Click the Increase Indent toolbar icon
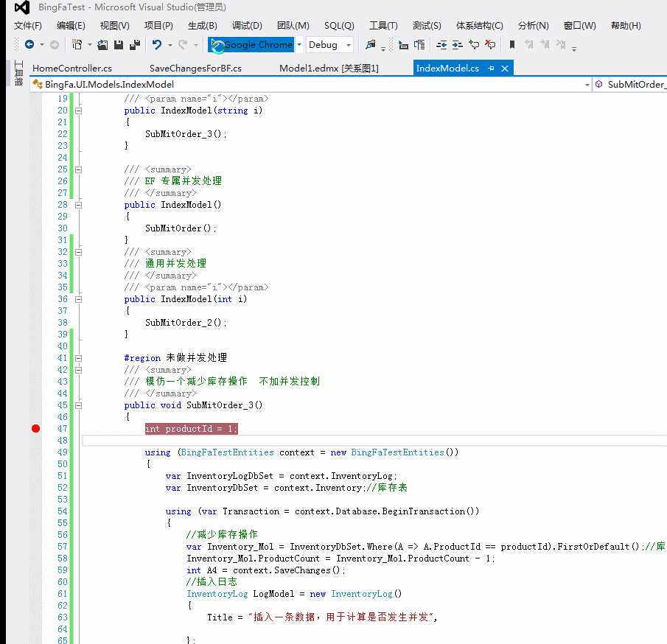This screenshot has height=644, width=667. pyautogui.click(x=457, y=44)
